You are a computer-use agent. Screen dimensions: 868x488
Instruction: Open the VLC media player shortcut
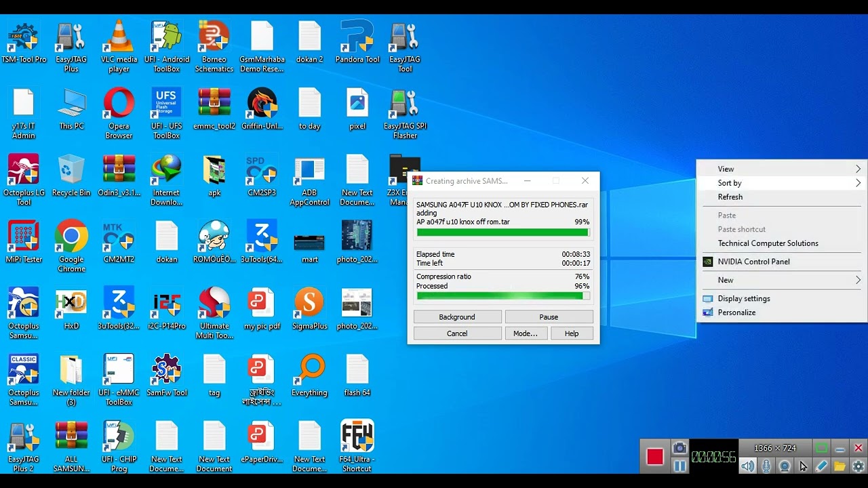coord(119,46)
